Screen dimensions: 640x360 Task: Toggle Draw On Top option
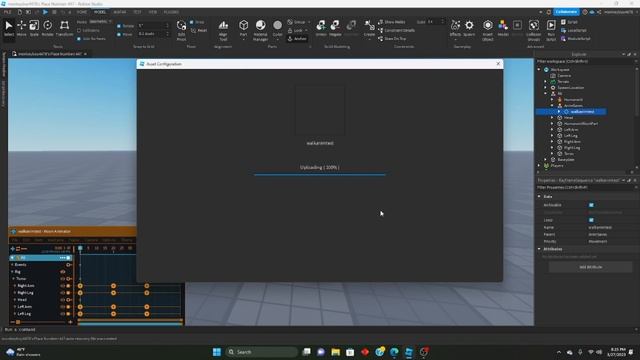[392, 39]
